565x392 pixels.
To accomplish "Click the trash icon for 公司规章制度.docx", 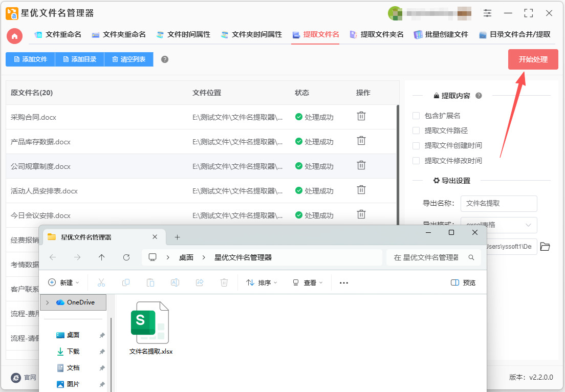I will (361, 165).
